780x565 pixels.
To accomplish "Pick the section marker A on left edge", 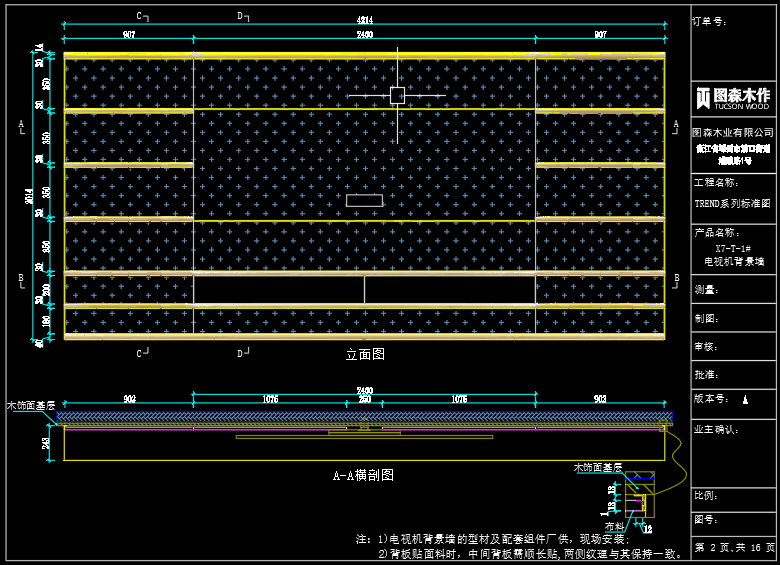I will click(x=21, y=125).
